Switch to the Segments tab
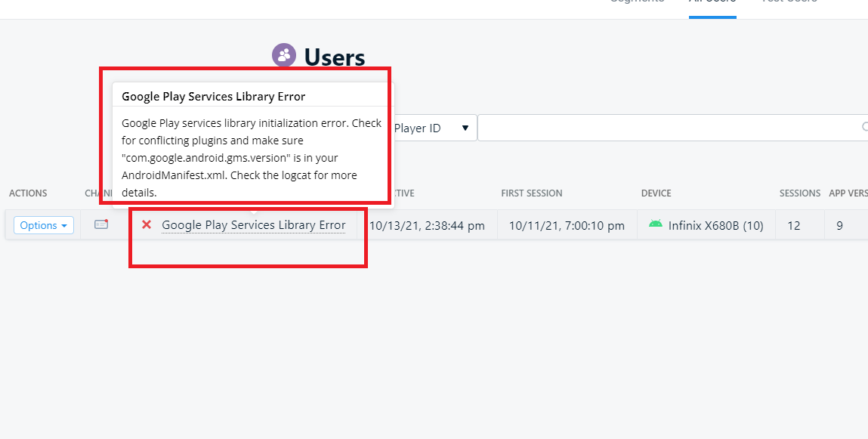 coord(637,3)
